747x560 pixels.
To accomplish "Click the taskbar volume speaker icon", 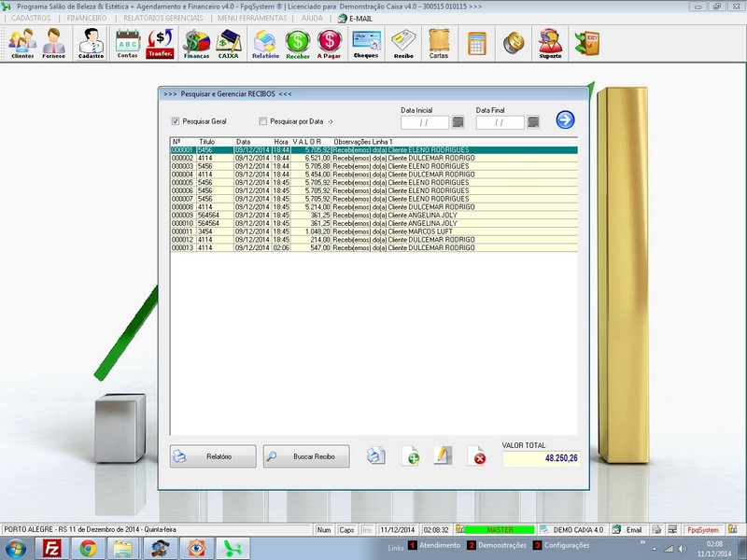I will tap(683, 549).
